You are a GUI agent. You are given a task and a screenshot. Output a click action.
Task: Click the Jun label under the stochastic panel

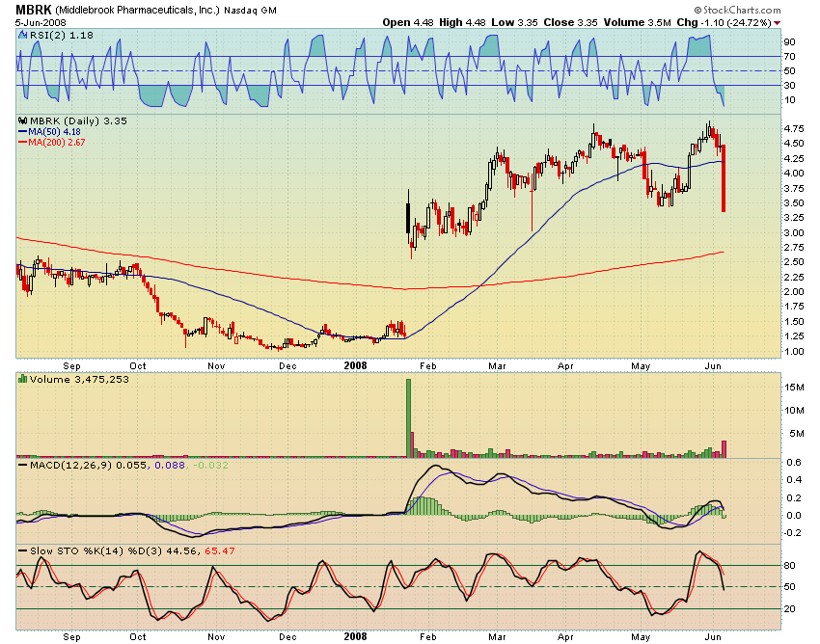pos(713,636)
